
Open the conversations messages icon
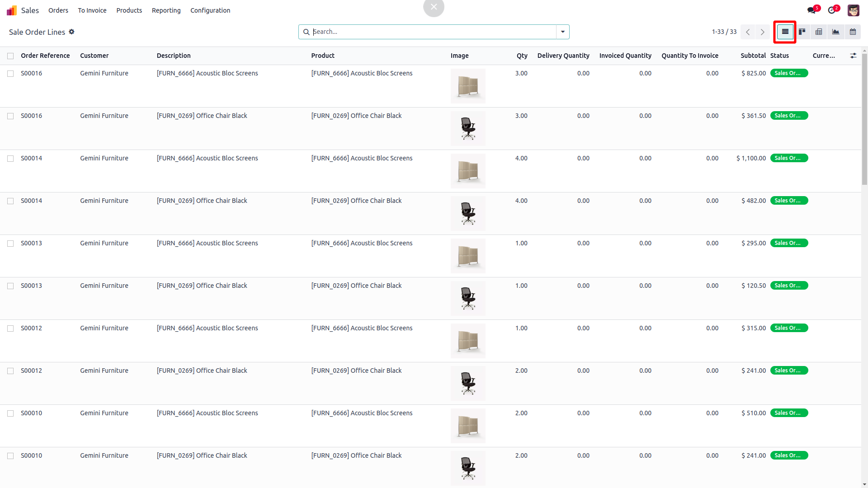(x=811, y=10)
